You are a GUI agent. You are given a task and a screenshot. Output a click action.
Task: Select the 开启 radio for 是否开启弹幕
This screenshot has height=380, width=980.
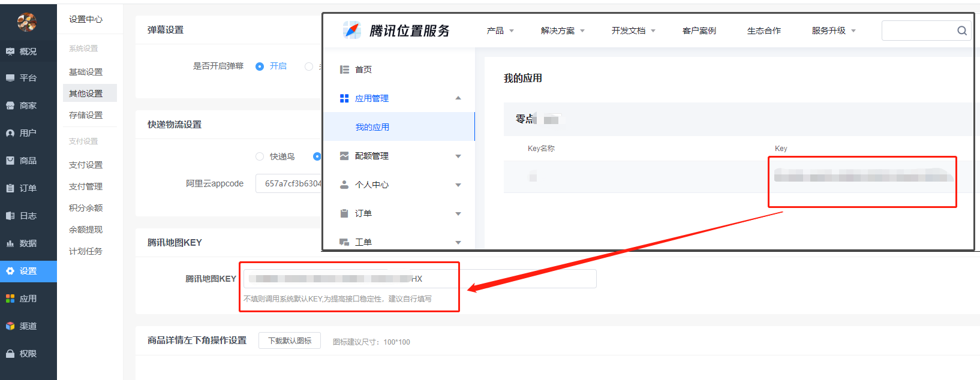260,67
